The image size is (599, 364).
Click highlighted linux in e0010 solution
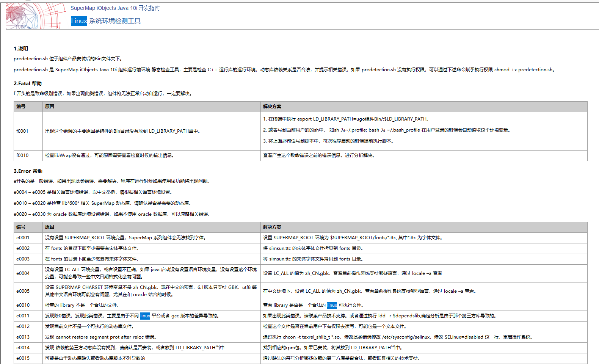[x=332, y=305]
